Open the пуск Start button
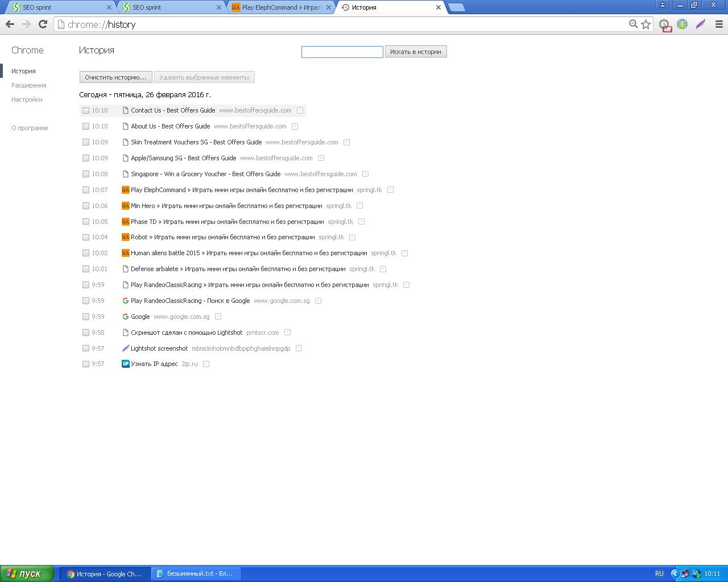The height and width of the screenshot is (582, 728). coord(27,573)
